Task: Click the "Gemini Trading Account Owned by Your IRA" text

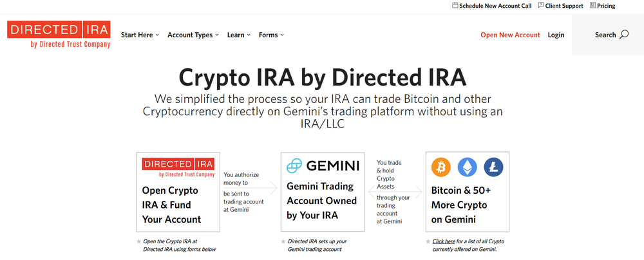Action: [321, 201]
